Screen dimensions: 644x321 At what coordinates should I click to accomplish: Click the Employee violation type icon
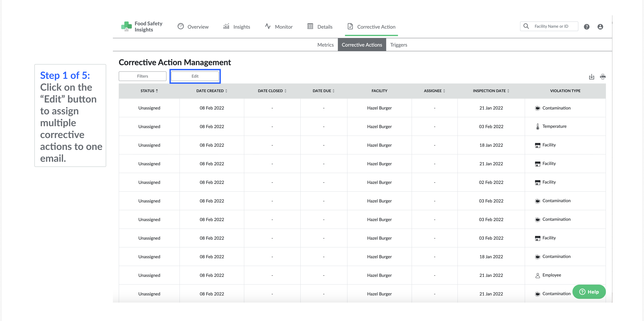(x=538, y=275)
